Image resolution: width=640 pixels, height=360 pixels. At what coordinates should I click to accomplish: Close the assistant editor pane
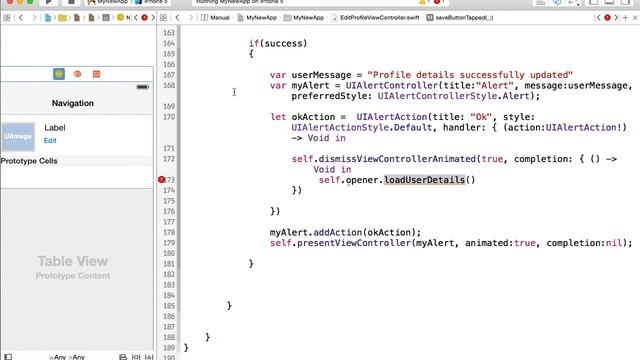635,18
